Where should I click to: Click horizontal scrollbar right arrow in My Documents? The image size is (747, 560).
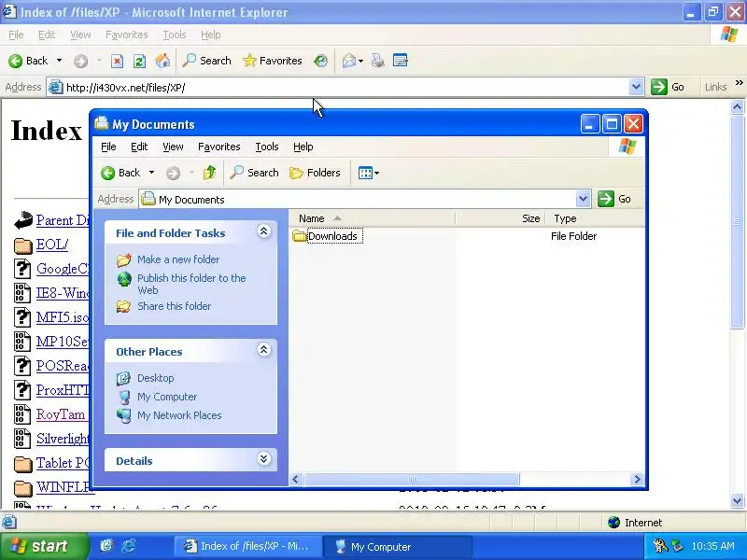click(637, 480)
